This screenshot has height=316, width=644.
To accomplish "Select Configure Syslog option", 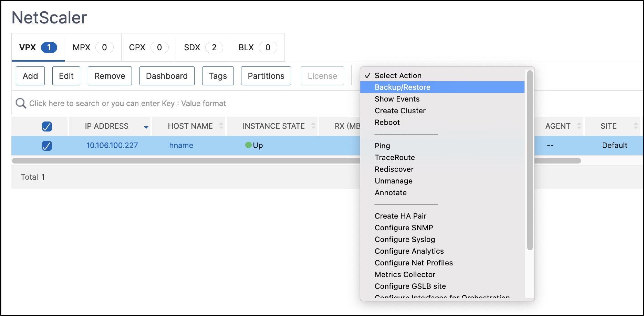I will [x=442, y=239].
